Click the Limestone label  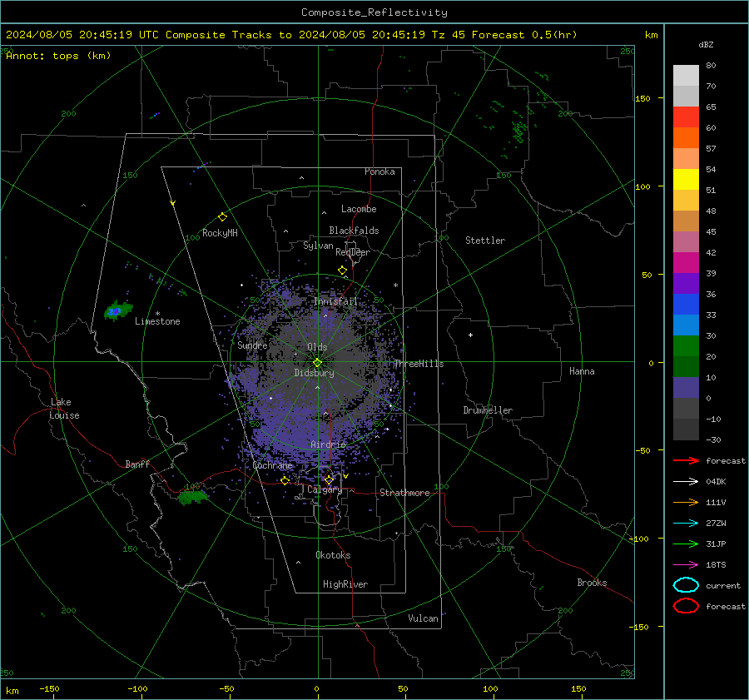(x=157, y=321)
